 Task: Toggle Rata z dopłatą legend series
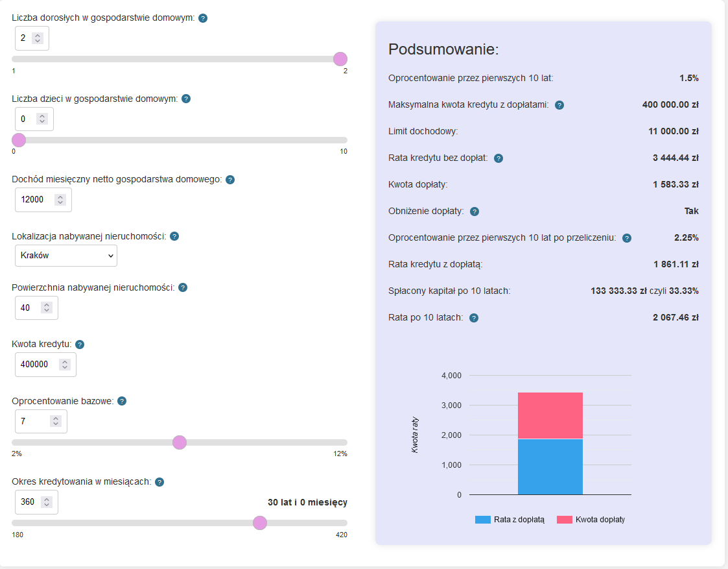510,520
